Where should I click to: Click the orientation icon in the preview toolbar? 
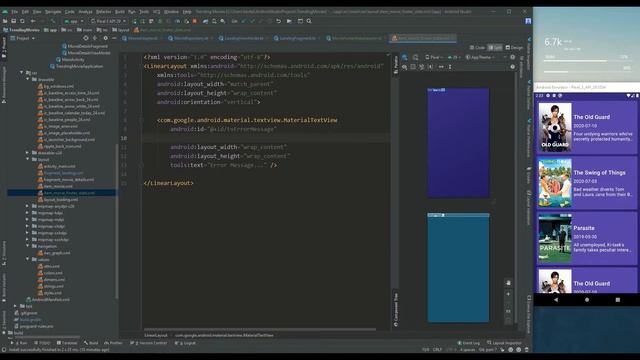(x=416, y=58)
